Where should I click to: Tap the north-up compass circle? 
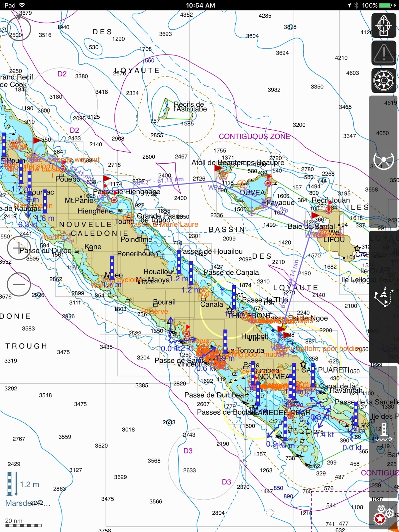click(x=19, y=29)
